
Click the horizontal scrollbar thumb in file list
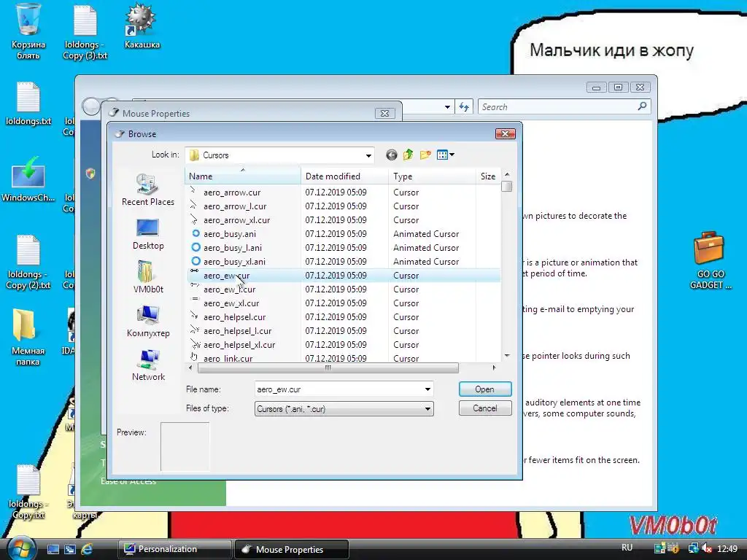click(x=328, y=367)
